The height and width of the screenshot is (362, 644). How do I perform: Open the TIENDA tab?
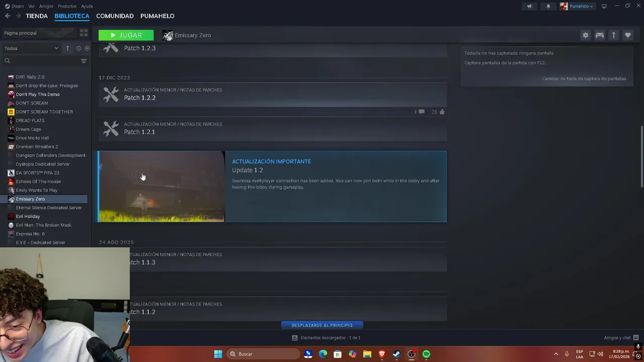pyautogui.click(x=37, y=16)
